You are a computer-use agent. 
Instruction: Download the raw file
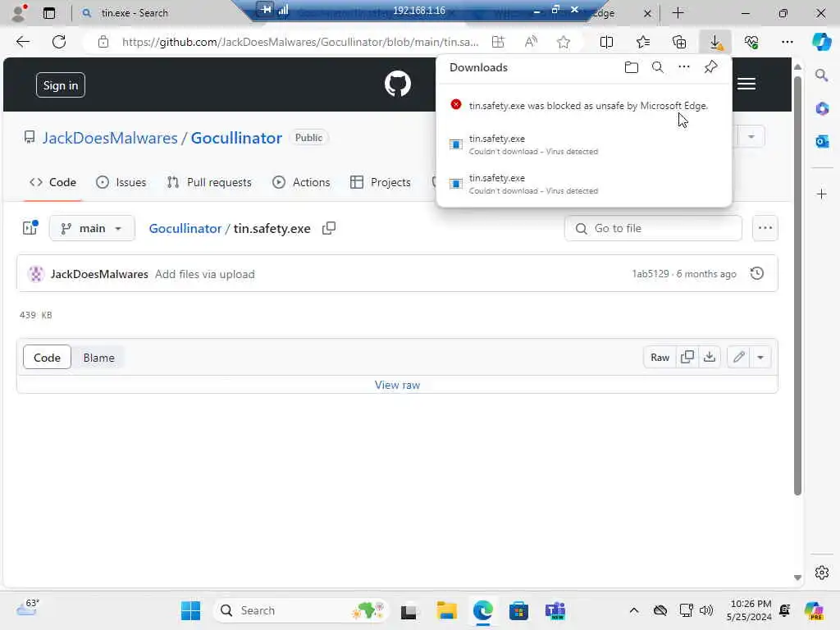(x=710, y=358)
